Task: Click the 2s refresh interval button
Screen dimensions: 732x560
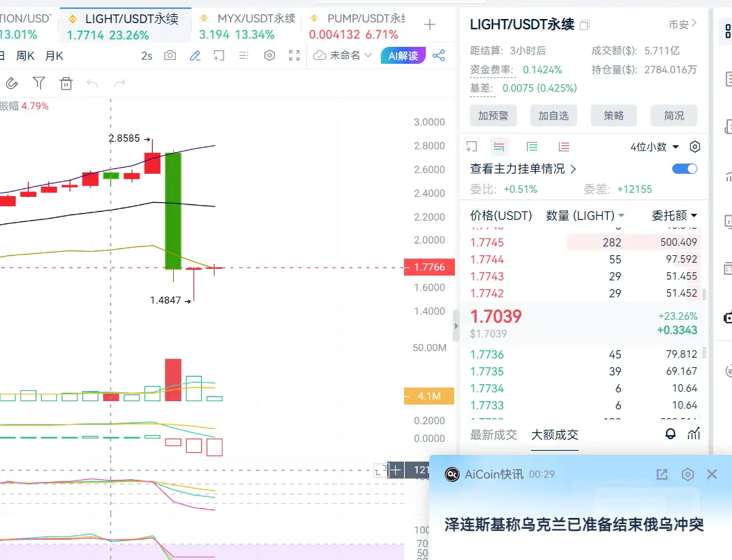Action: (x=147, y=56)
